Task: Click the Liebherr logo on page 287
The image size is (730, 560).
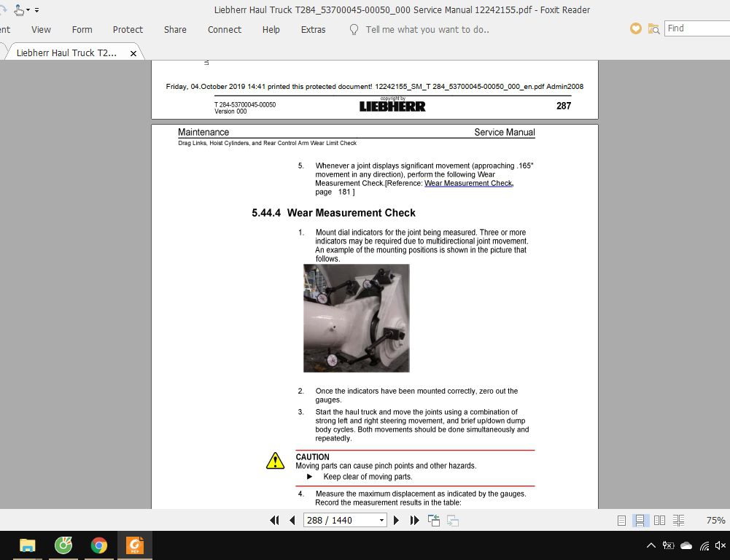Action: pos(392,106)
